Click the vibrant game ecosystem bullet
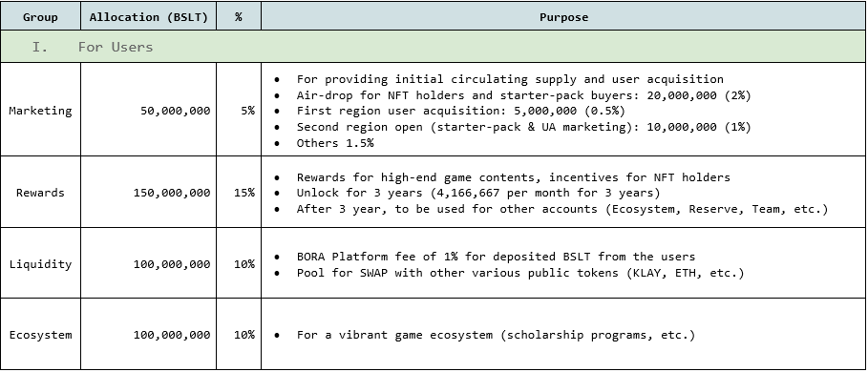Viewport: 868px width, 372px height. (496, 335)
